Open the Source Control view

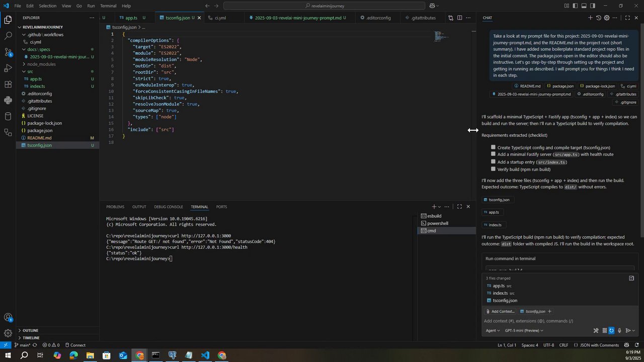tap(8, 52)
